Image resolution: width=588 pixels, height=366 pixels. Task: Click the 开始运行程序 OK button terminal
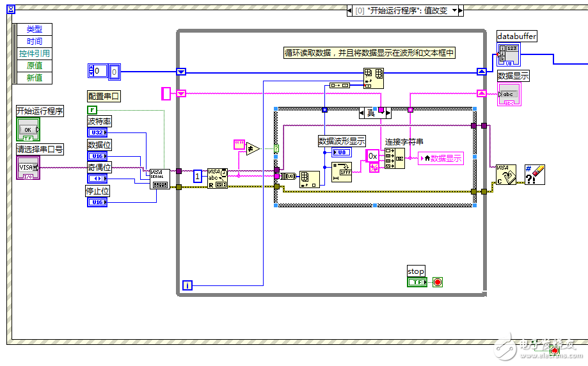click(x=28, y=130)
